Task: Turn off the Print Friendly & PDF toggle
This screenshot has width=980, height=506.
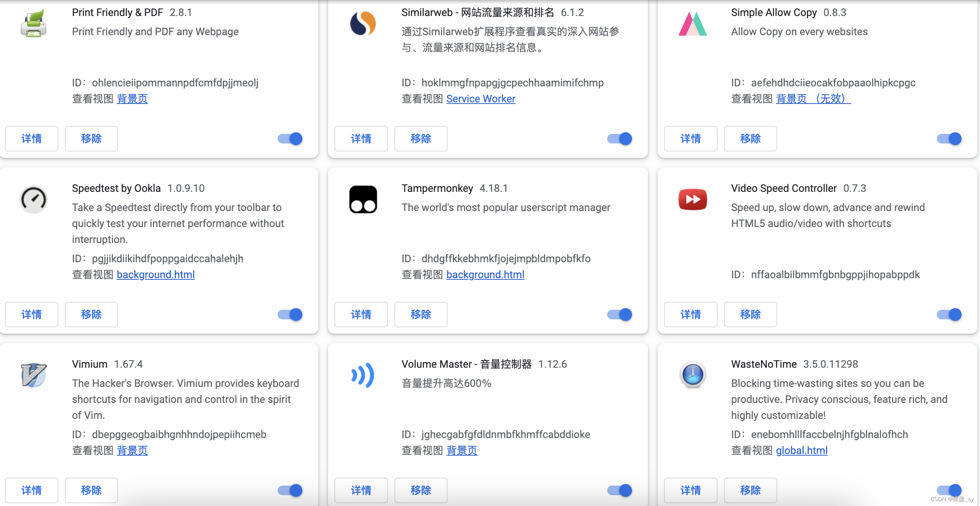Action: [290, 139]
